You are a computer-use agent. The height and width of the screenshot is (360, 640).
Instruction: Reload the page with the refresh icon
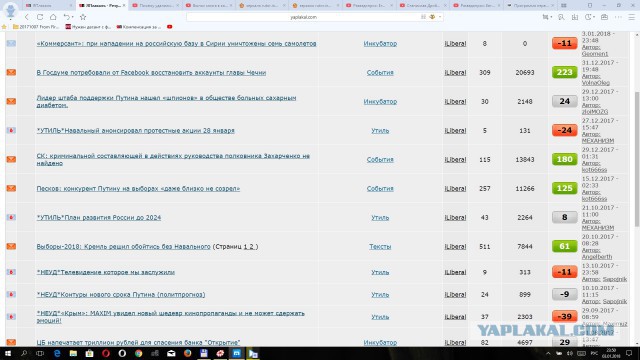pyautogui.click(x=40, y=17)
